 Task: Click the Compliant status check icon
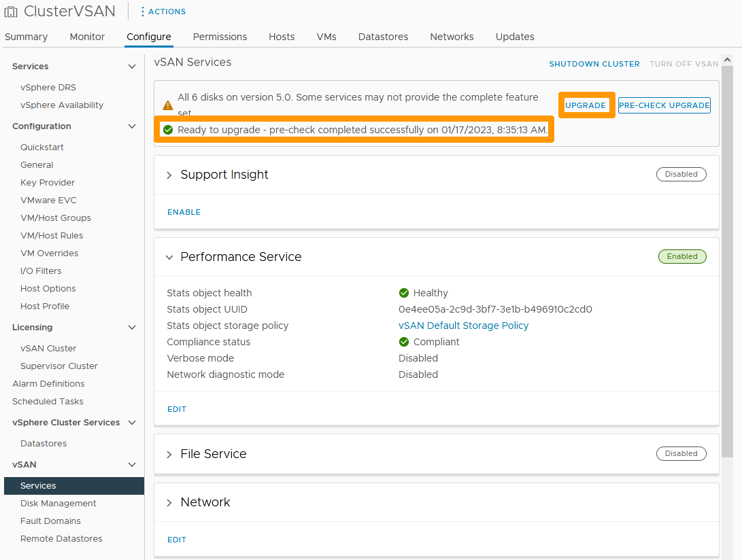[x=405, y=342]
